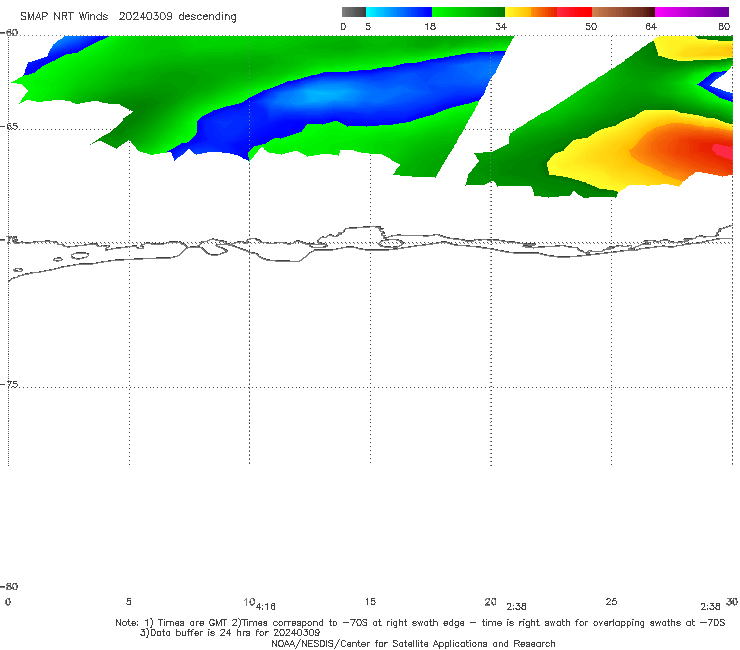Click the cyan-to-blue segment of the colorbar
Image resolution: width=740 pixels, height=650 pixels.
pos(399,12)
